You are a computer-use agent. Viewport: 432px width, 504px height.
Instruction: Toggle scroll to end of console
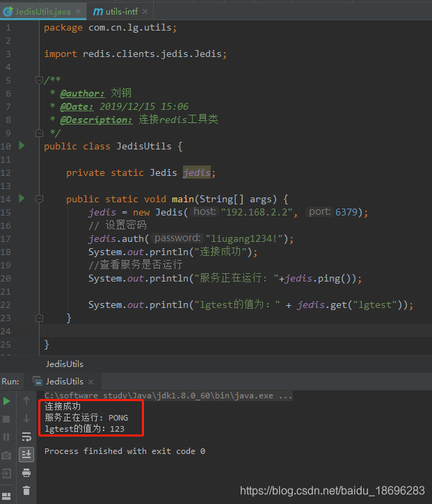pos(26,455)
